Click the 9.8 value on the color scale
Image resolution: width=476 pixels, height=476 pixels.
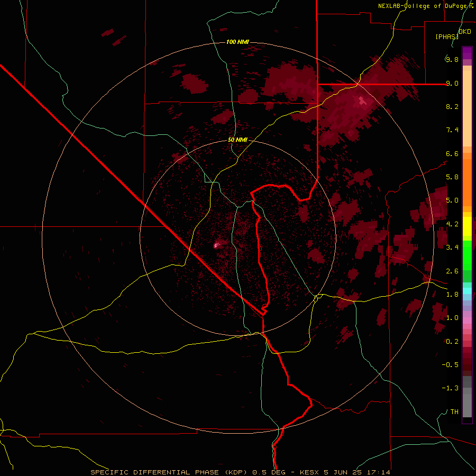pyautogui.click(x=452, y=59)
